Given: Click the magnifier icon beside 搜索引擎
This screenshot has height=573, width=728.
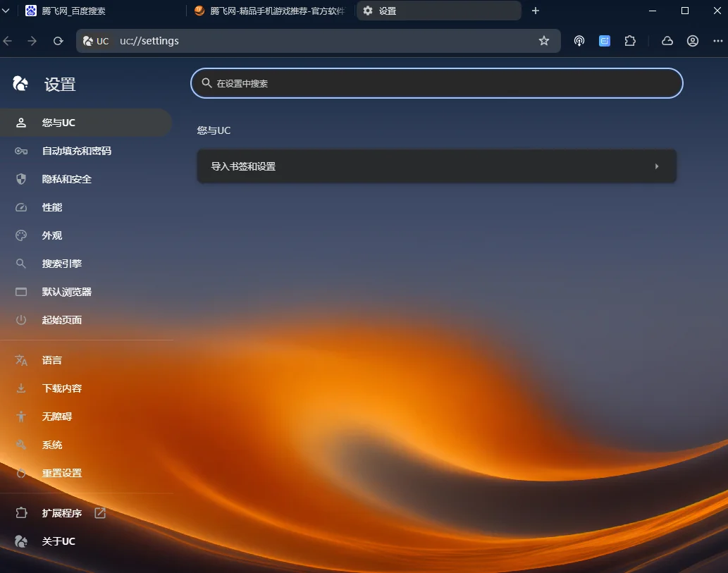Looking at the screenshot, I should click(21, 264).
